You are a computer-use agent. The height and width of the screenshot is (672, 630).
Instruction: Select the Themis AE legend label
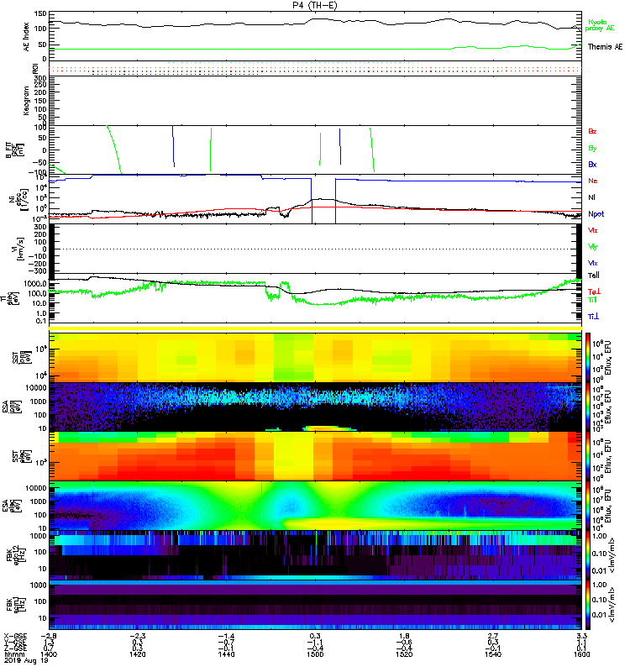[605, 47]
